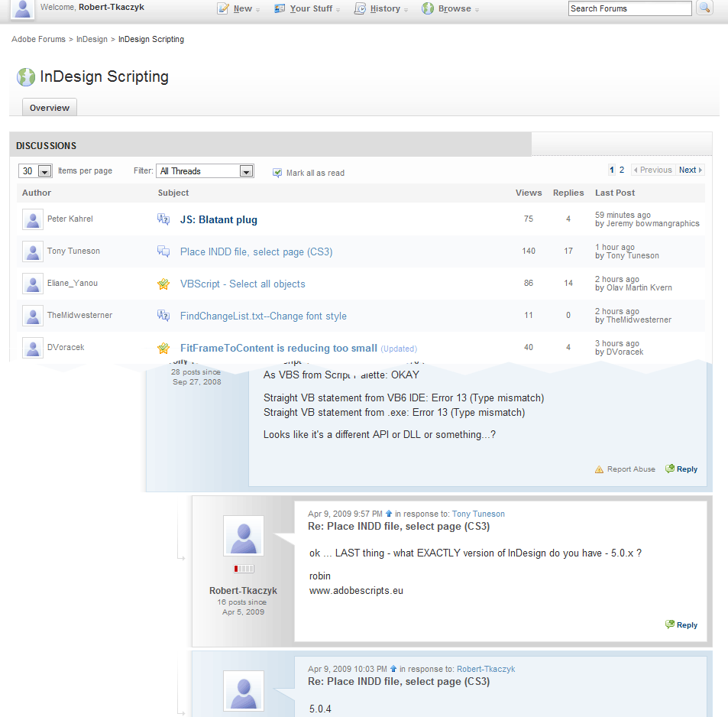The width and height of the screenshot is (728, 717).
Task: Click Next page link
Action: 691,170
